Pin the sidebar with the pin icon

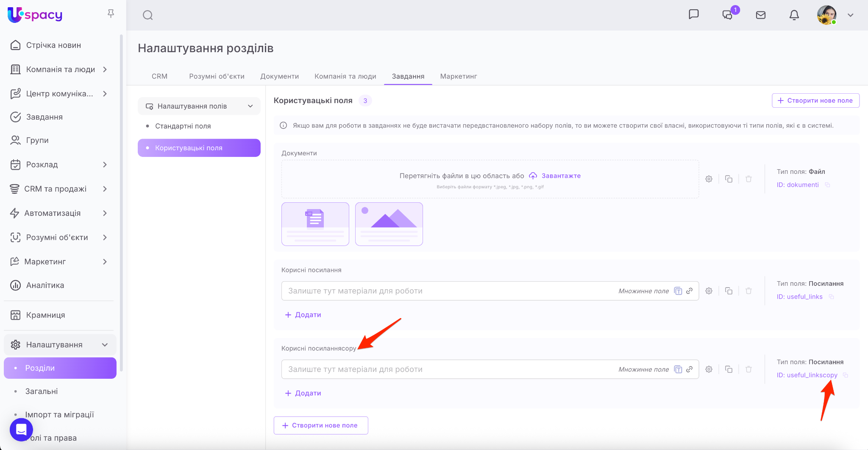click(111, 14)
